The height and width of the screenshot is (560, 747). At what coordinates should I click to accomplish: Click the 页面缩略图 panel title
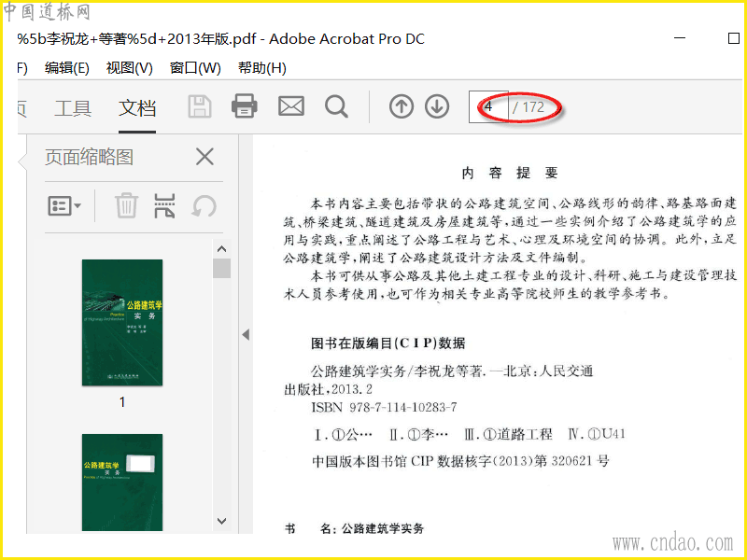pos(89,157)
